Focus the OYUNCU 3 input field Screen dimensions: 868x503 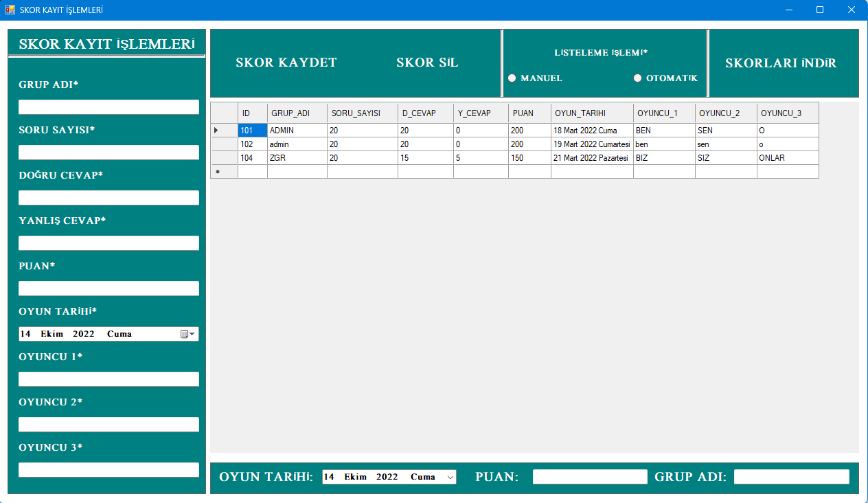click(x=108, y=470)
